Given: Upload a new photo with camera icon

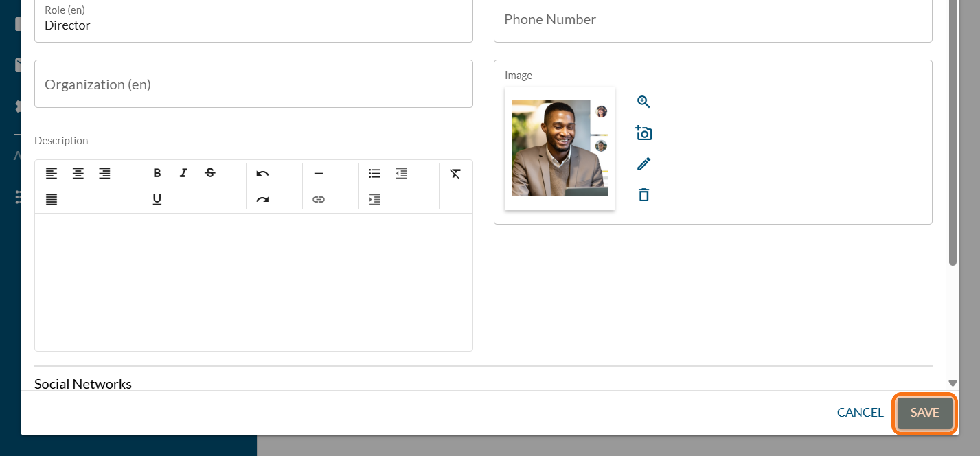Looking at the screenshot, I should pyautogui.click(x=643, y=133).
